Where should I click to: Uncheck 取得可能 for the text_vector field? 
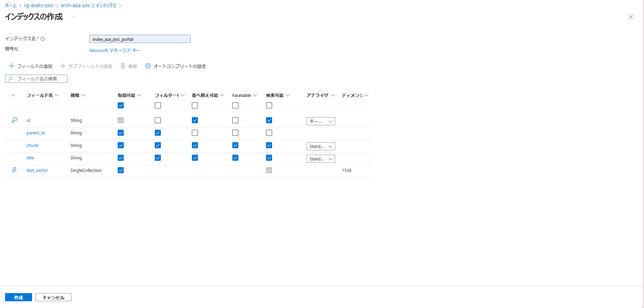(121, 170)
